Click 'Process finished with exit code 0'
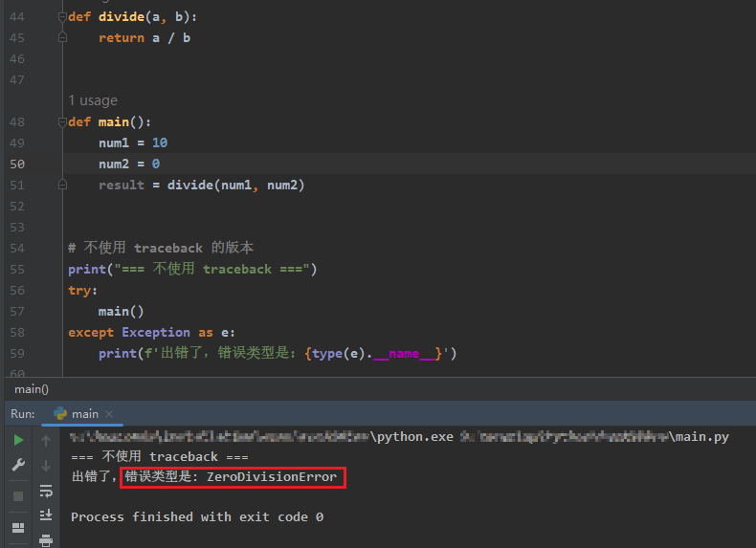 [197, 517]
